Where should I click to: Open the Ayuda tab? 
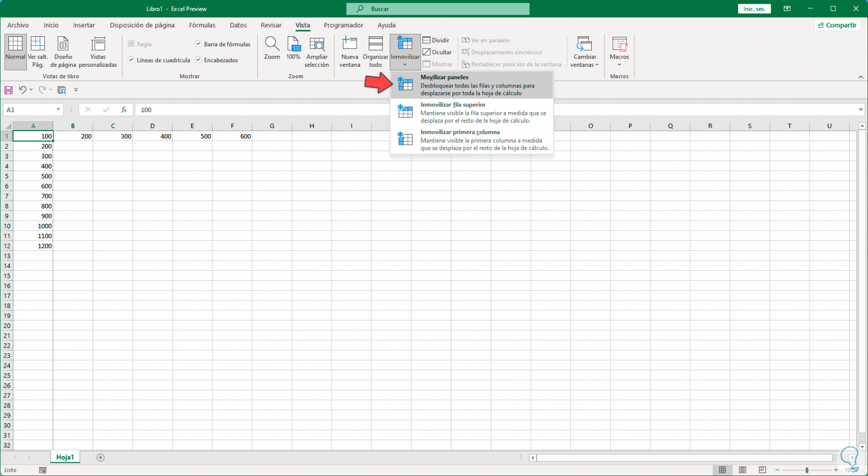[x=387, y=25]
